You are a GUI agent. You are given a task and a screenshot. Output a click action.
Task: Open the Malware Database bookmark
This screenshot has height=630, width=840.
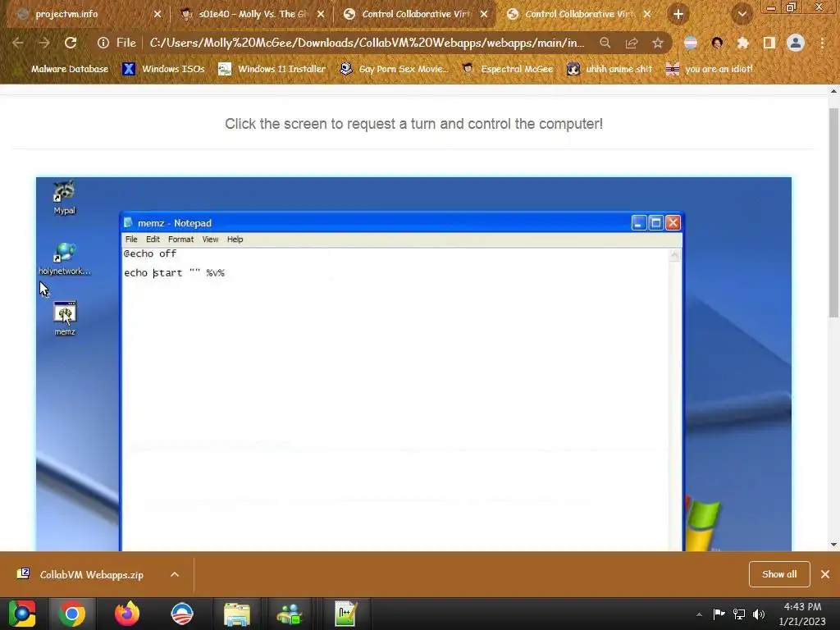(62, 69)
